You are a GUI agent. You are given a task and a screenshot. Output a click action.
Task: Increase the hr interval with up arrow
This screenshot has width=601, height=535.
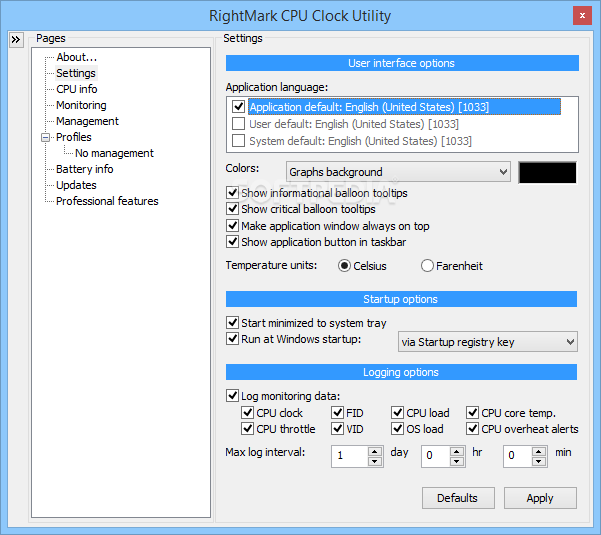(x=456, y=451)
